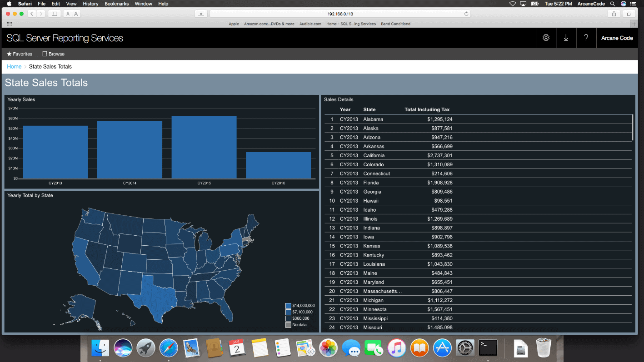Open the File menu
The image size is (644, 362).
pyautogui.click(x=41, y=4)
